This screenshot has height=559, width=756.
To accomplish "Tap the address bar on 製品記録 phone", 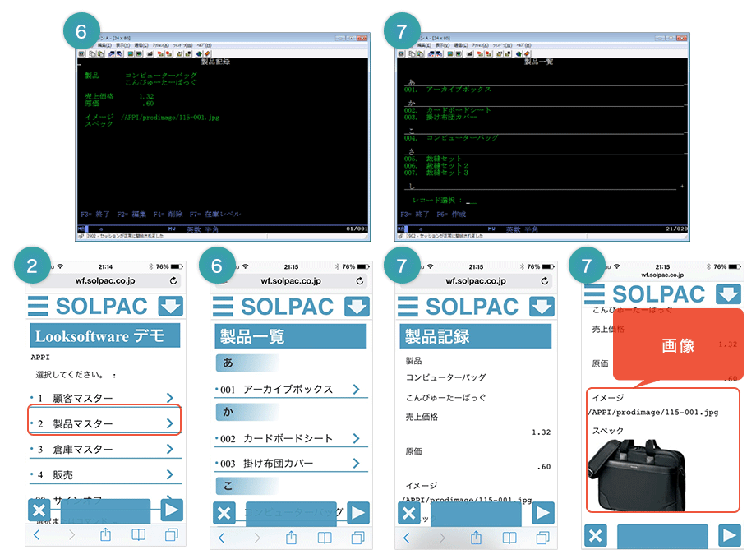I will 475,281.
